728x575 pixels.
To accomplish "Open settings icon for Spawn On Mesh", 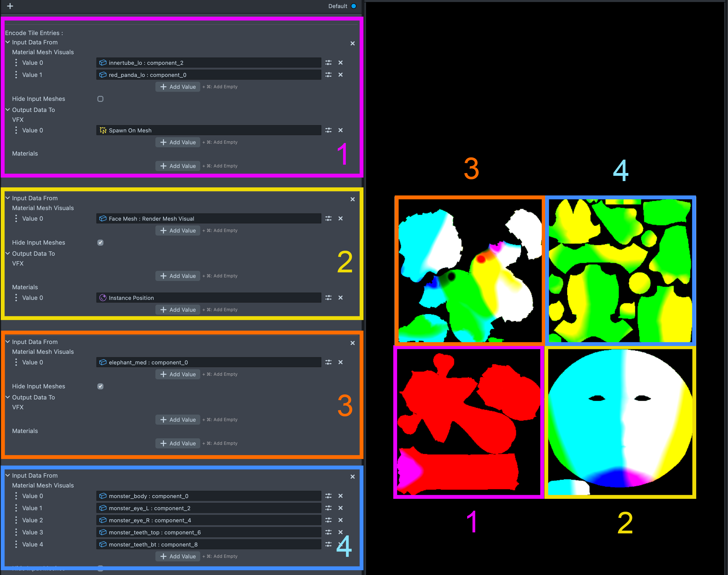I will tap(328, 130).
